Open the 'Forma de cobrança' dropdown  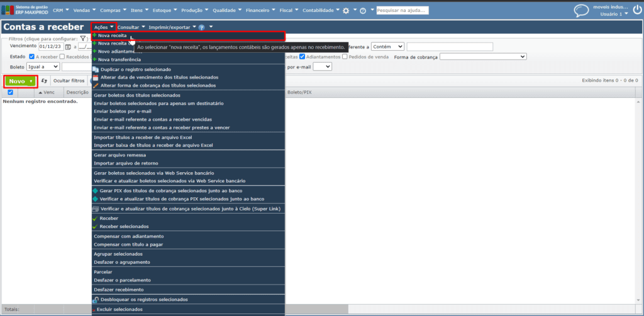point(483,57)
